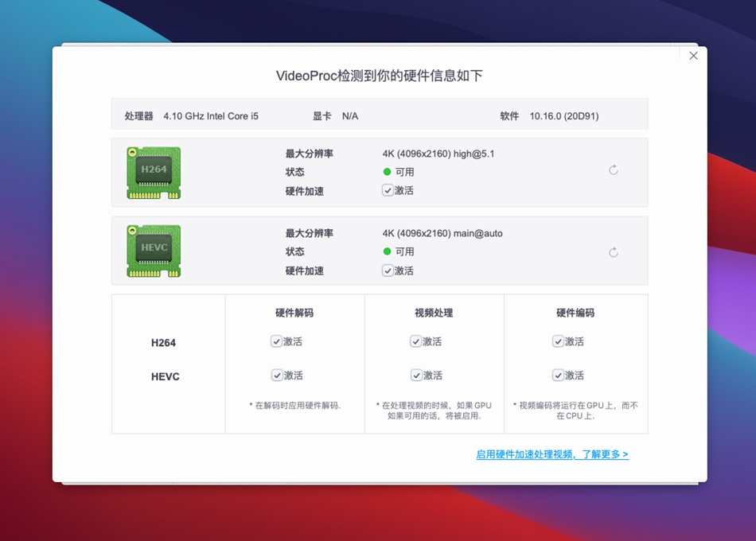Toggle H264 硬件编码 checkbox
This screenshot has height=541, width=756.
coord(559,341)
